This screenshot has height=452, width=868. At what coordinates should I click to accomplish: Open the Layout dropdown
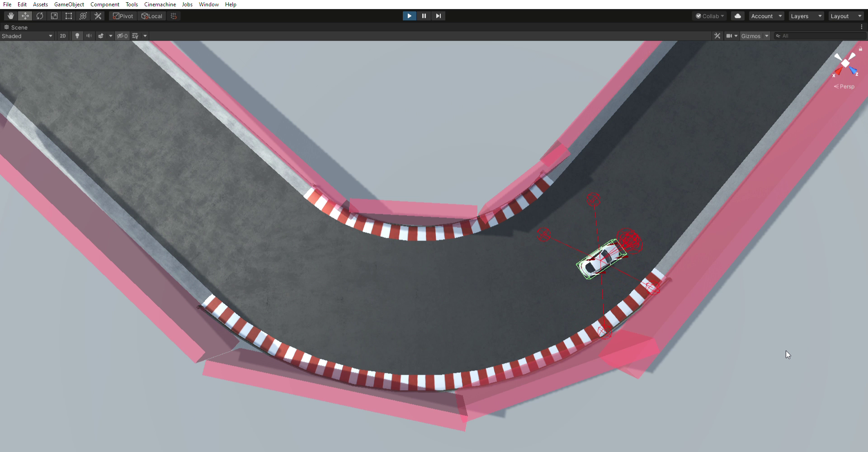click(846, 16)
